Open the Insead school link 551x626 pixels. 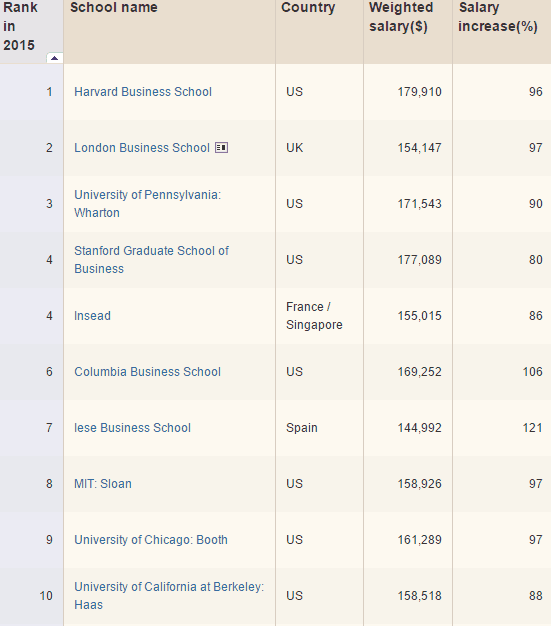click(x=92, y=316)
